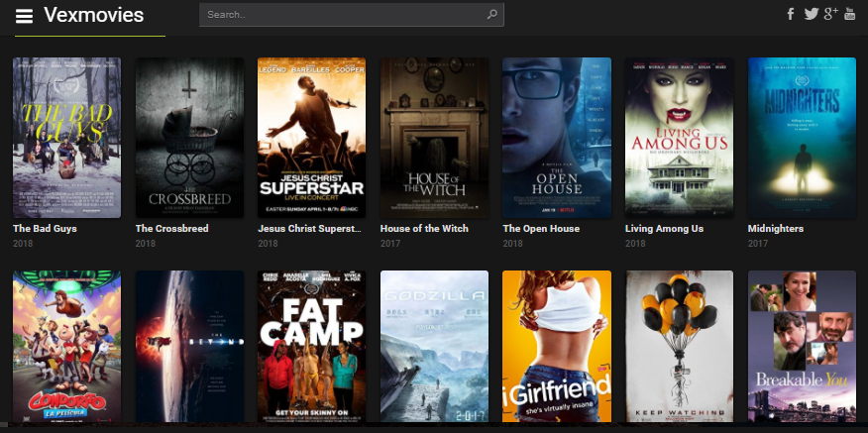Select the Condorito cartoon poster
The image size is (868, 433).
(x=66, y=347)
